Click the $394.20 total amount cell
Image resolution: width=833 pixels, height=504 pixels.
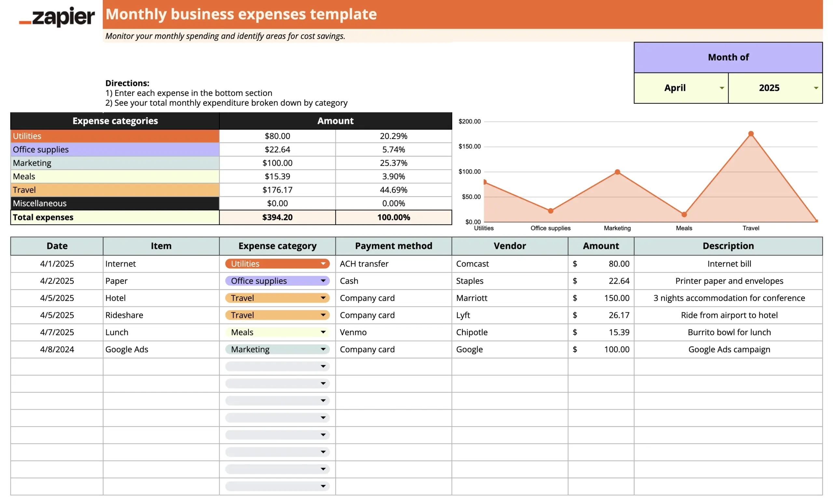coord(277,217)
